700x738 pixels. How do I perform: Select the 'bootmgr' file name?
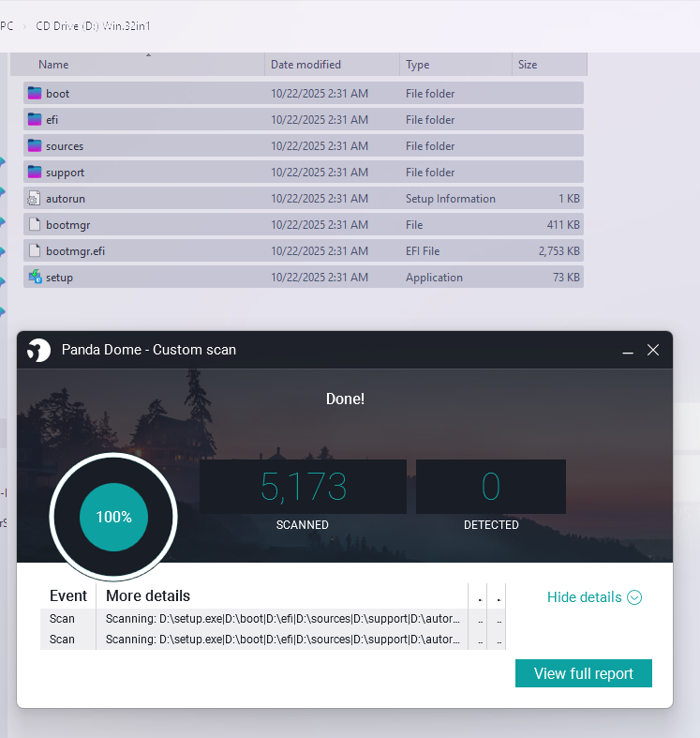coord(67,225)
